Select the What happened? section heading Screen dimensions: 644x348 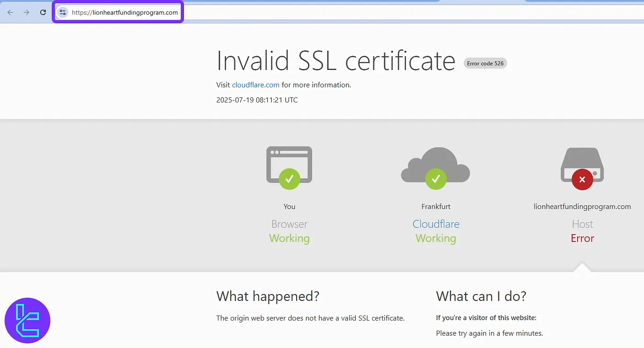pyautogui.click(x=268, y=296)
